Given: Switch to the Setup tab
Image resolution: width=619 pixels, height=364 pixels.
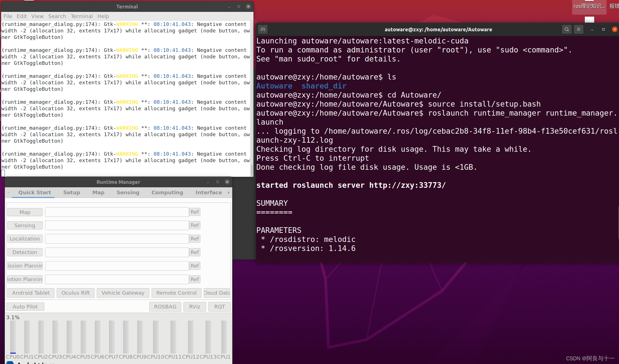Looking at the screenshot, I should 71,192.
